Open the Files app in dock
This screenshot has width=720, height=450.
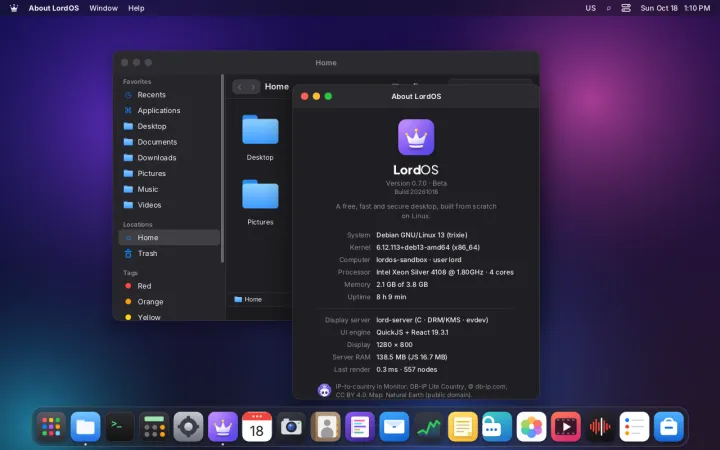tap(85, 427)
